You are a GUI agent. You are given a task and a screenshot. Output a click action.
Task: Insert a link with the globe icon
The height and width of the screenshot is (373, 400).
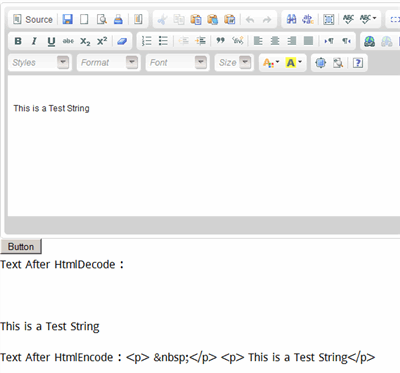(x=369, y=41)
